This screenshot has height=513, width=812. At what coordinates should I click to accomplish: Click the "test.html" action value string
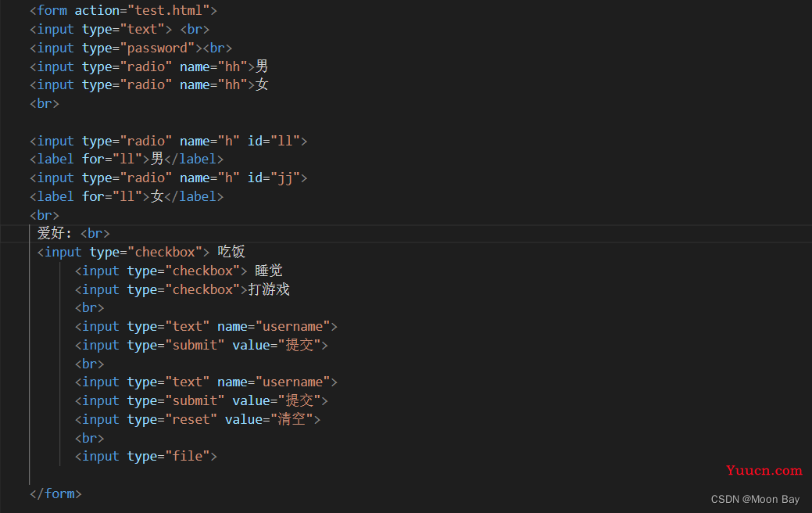pyautogui.click(x=168, y=10)
